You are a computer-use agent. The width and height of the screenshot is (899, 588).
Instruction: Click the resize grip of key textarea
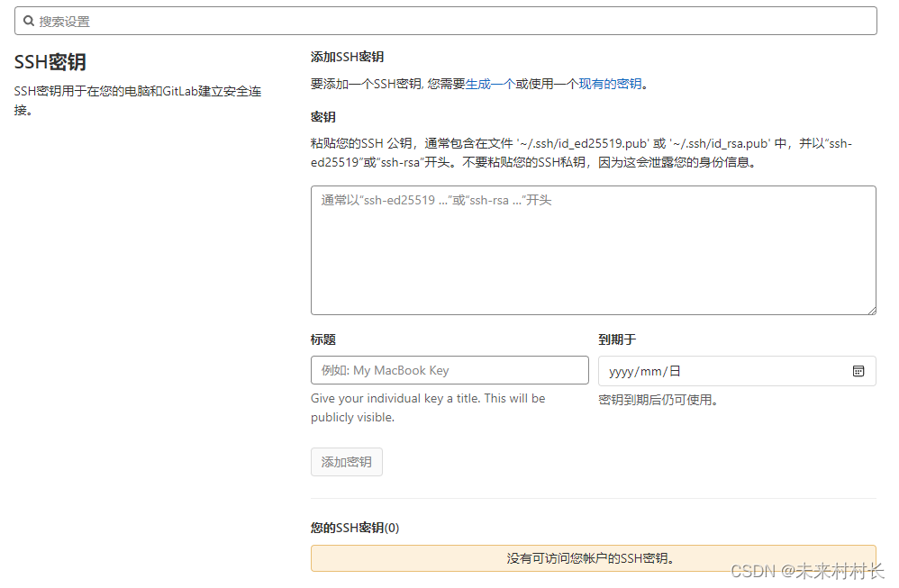click(870, 310)
